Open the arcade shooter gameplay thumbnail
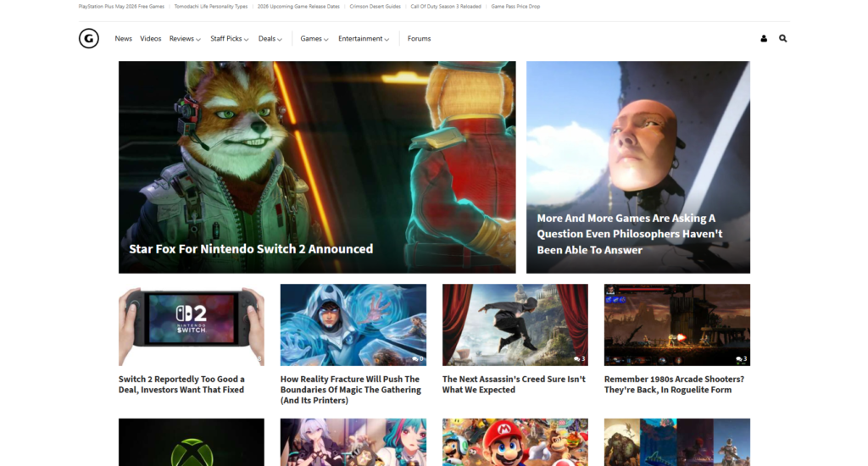Viewport: 868px width, 466px height. tap(677, 325)
